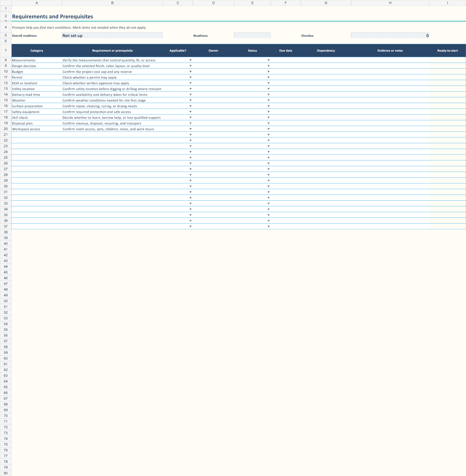Select 'Confirm the project cost cap and any reserve'
The width and height of the screenshot is (466, 476).
[112, 72]
